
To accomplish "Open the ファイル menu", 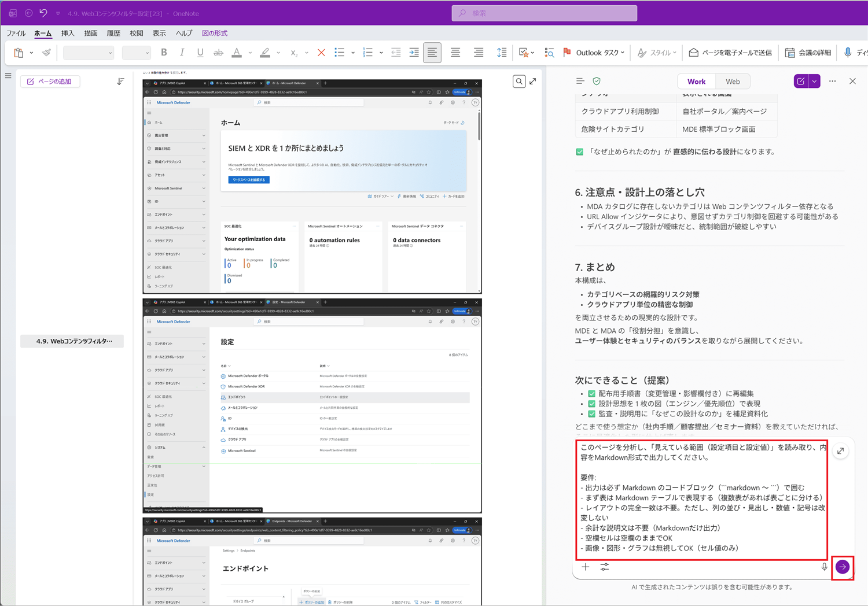I will 16,34.
